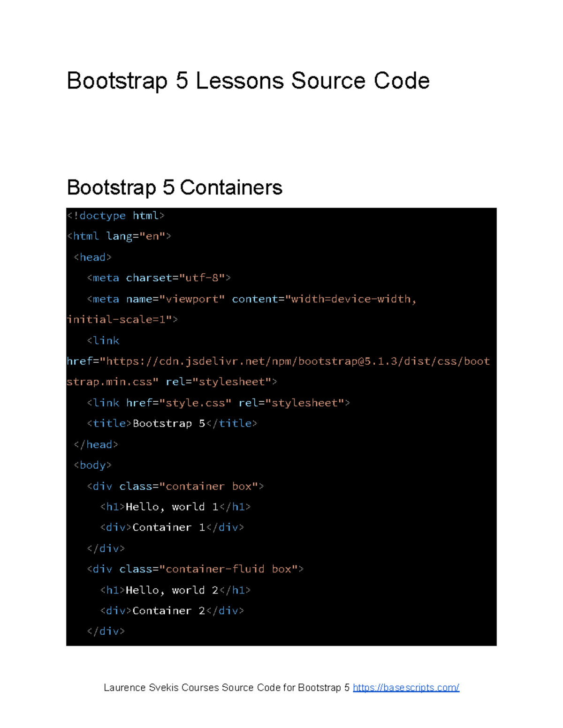Screen dimensions: 563x728
Task: Click the 'Hello, world 1' h1 line
Action: [175, 507]
